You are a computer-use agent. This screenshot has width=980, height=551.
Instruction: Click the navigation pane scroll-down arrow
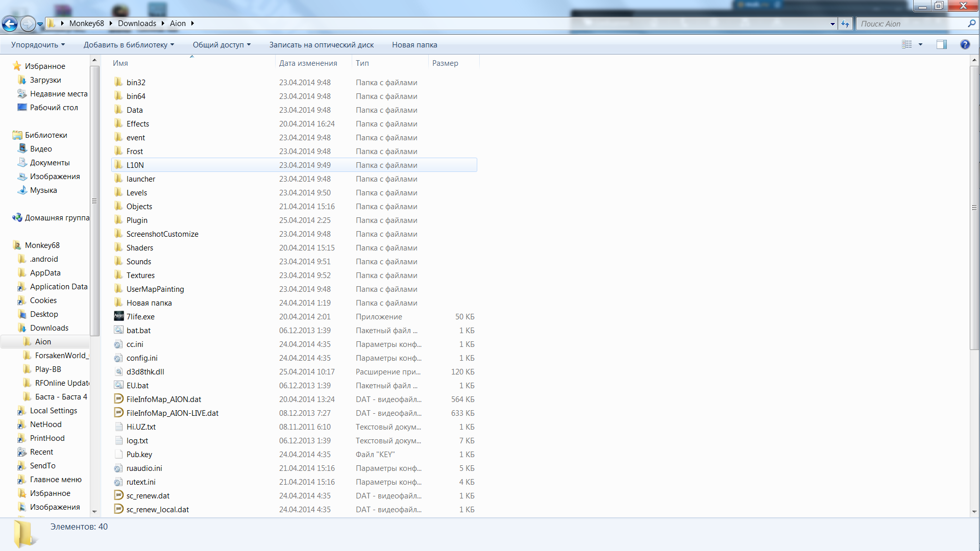click(94, 511)
